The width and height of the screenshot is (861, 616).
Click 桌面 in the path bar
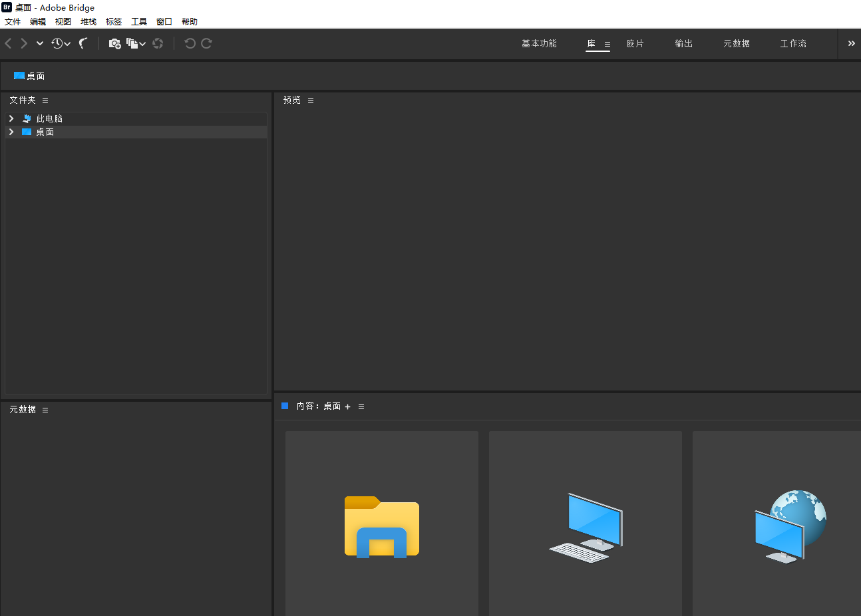[29, 76]
